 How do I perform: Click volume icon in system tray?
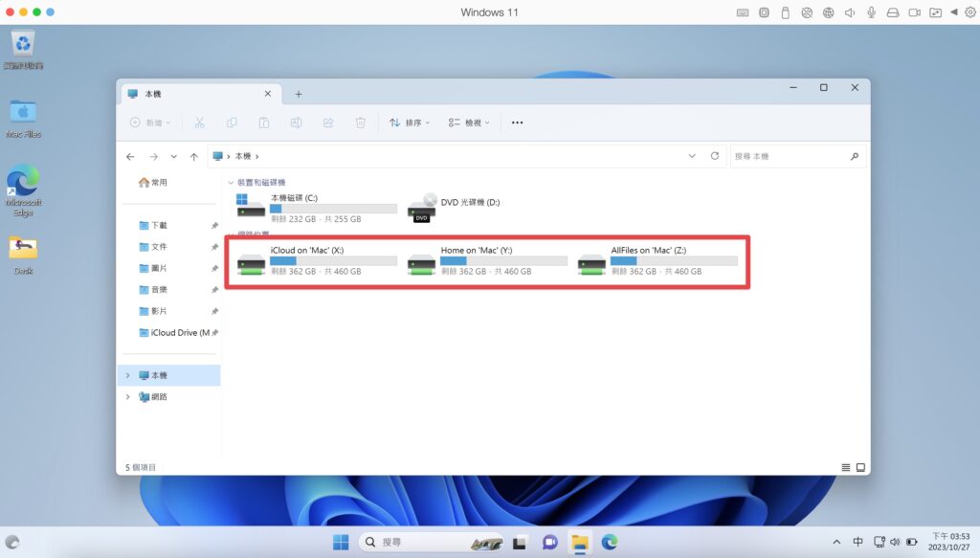pyautogui.click(x=895, y=542)
